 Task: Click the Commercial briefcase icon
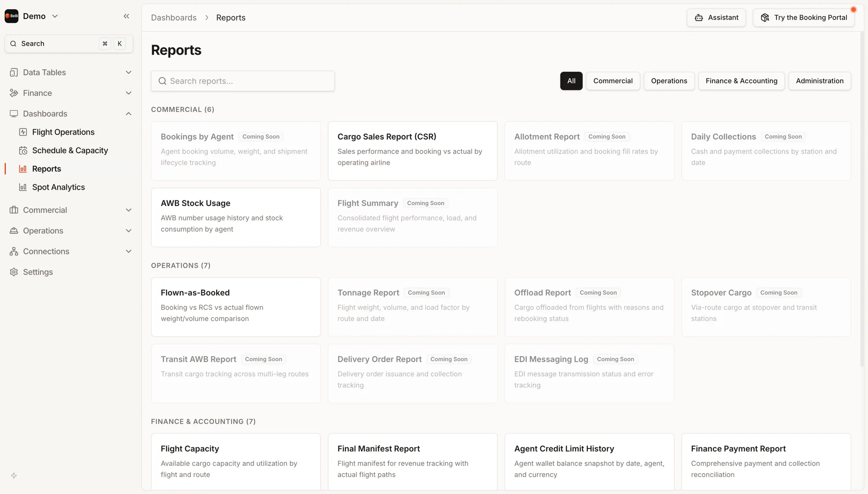pos(14,210)
